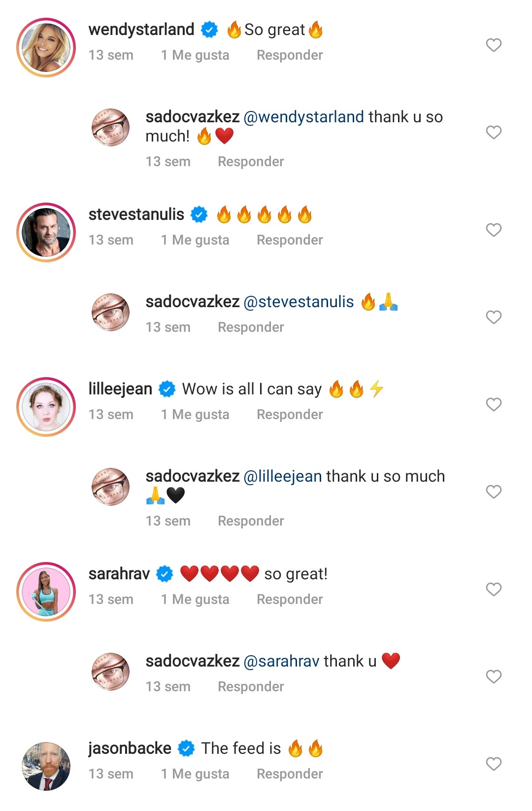
Task: Reply to stevestanulis's comment via Responder
Action: 290,240
